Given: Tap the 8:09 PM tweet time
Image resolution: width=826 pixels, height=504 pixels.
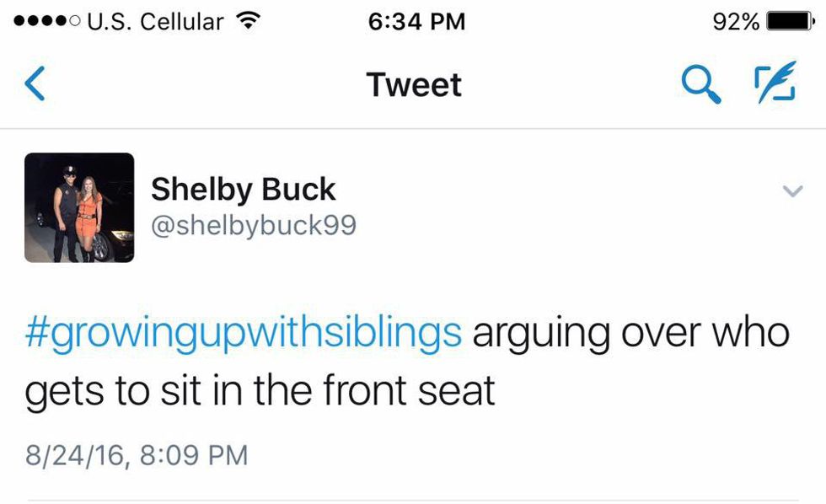Looking at the screenshot, I should point(193,455).
